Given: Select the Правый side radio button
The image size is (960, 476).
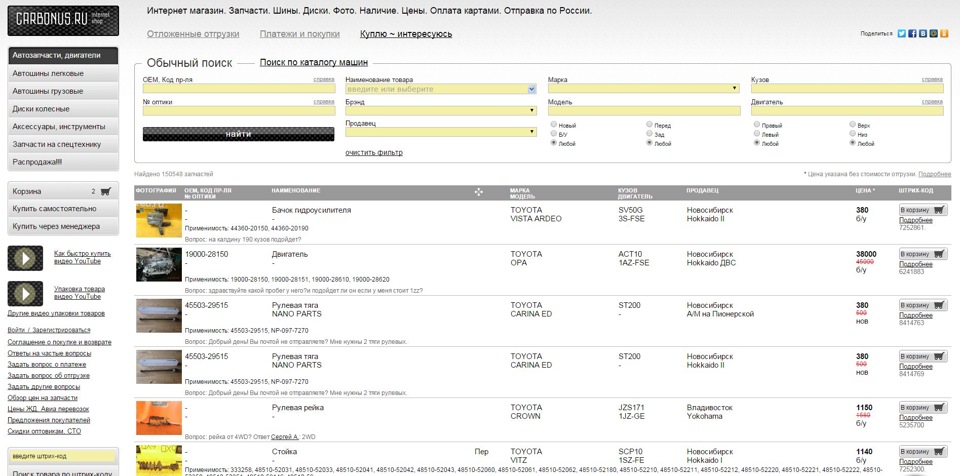Looking at the screenshot, I should click(x=757, y=124).
